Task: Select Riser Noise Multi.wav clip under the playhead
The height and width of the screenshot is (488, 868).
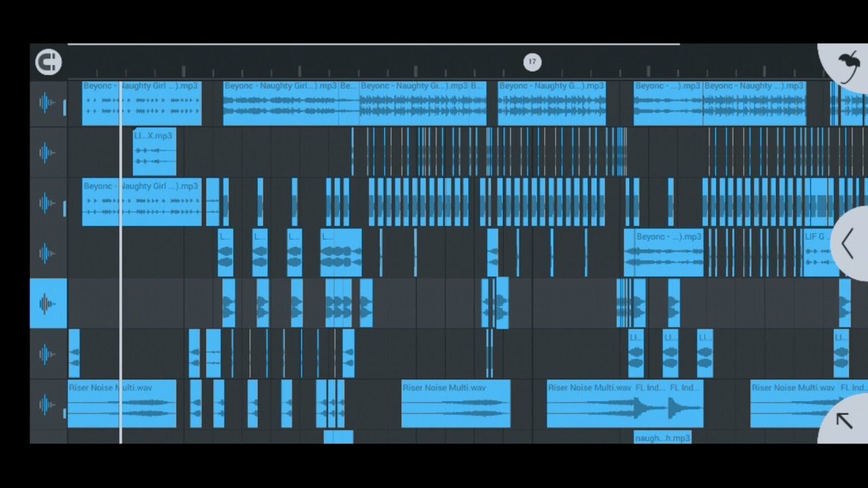Action: (122, 404)
